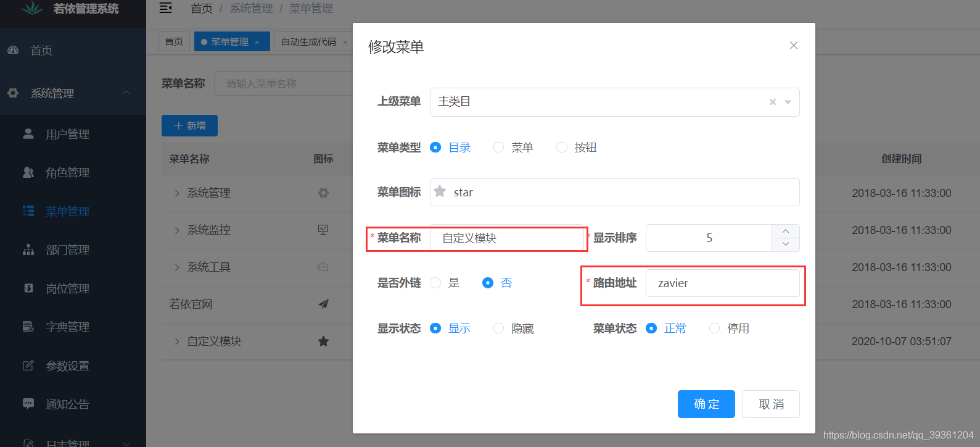This screenshot has height=447, width=980.
Task: Click the gear icon in 系统管理 table row
Action: click(x=323, y=193)
